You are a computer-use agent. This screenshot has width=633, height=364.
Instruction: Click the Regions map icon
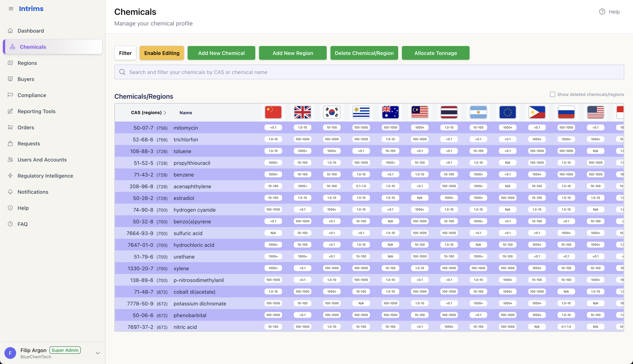(10, 63)
